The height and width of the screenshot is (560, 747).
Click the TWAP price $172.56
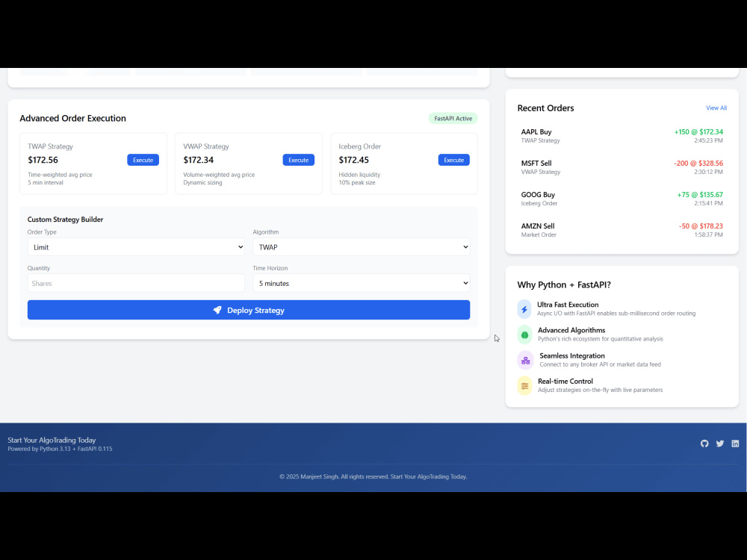pyautogui.click(x=43, y=160)
